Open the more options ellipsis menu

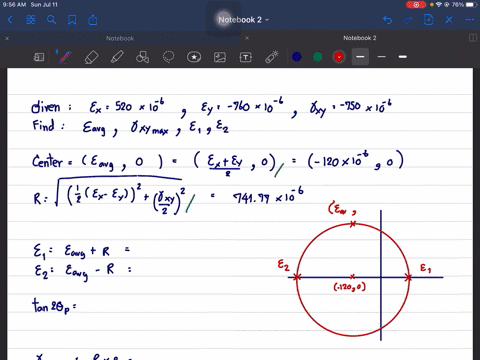point(470,20)
